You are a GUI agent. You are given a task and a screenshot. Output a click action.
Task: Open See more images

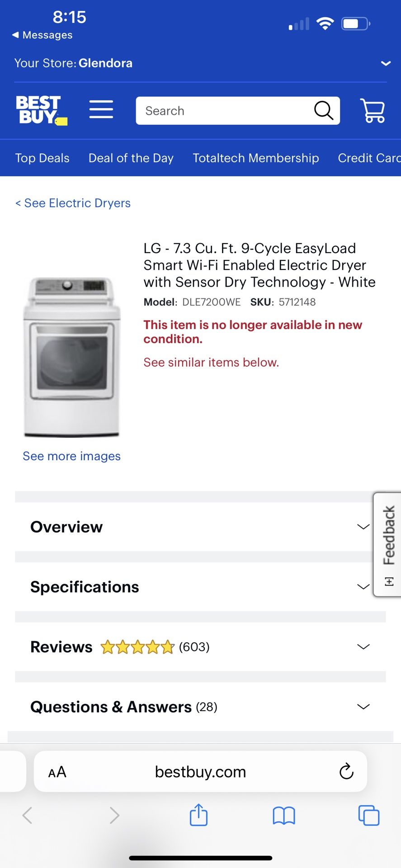pyautogui.click(x=71, y=456)
